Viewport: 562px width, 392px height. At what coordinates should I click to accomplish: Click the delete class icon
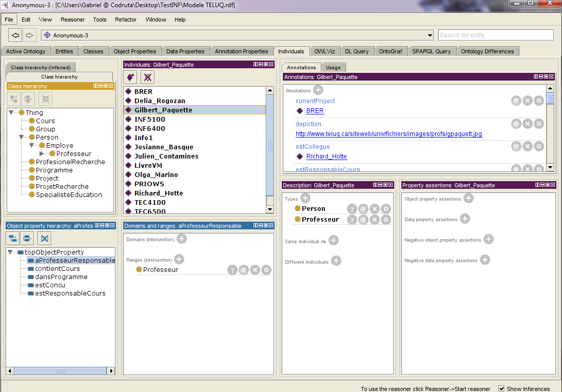46,99
